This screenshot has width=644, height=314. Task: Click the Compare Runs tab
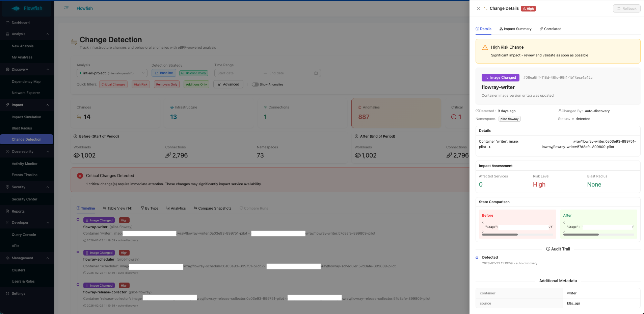pyautogui.click(x=254, y=208)
